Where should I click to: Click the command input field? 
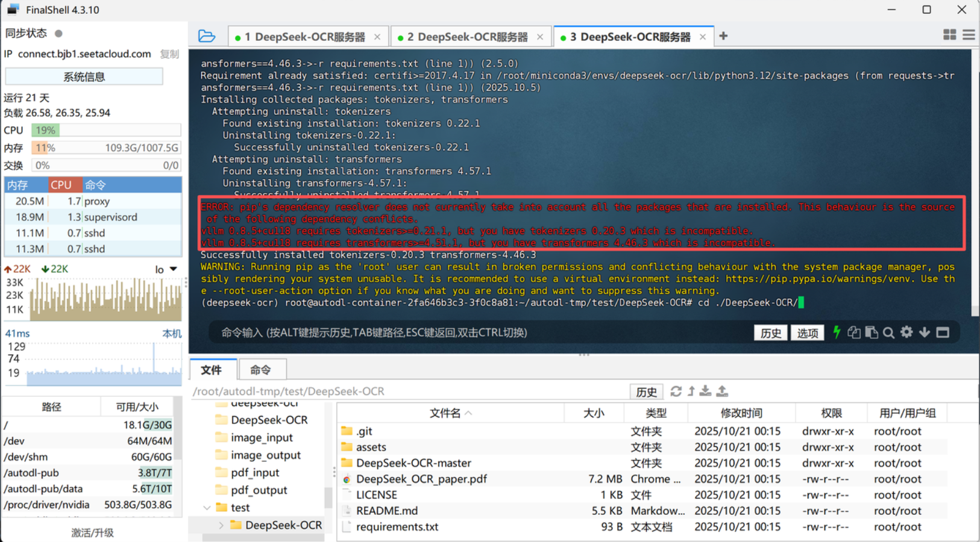click(x=479, y=332)
